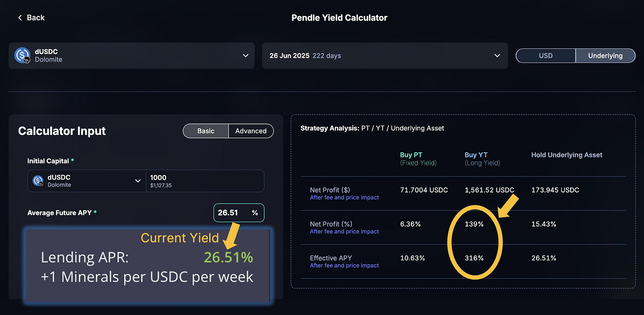Click the Pendle Yield Calculator title

pyautogui.click(x=339, y=18)
